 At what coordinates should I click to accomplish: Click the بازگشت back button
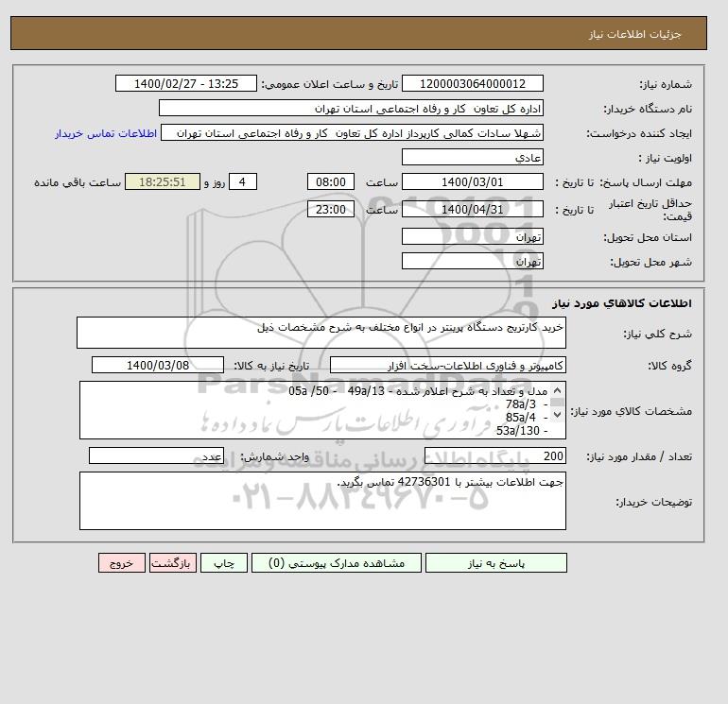tap(173, 562)
